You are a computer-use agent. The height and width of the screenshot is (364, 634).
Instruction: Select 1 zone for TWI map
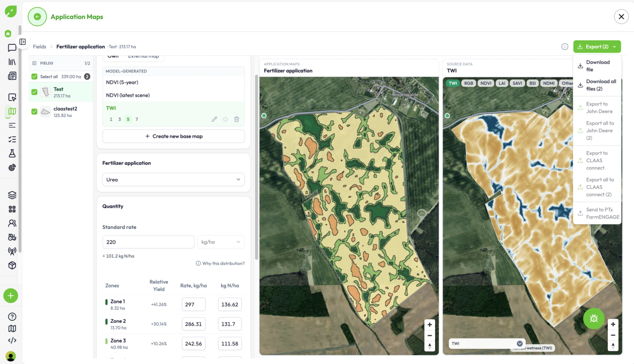111,119
